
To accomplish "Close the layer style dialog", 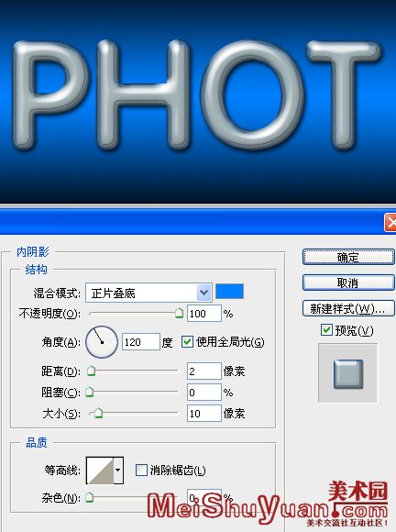I will (390, 223).
